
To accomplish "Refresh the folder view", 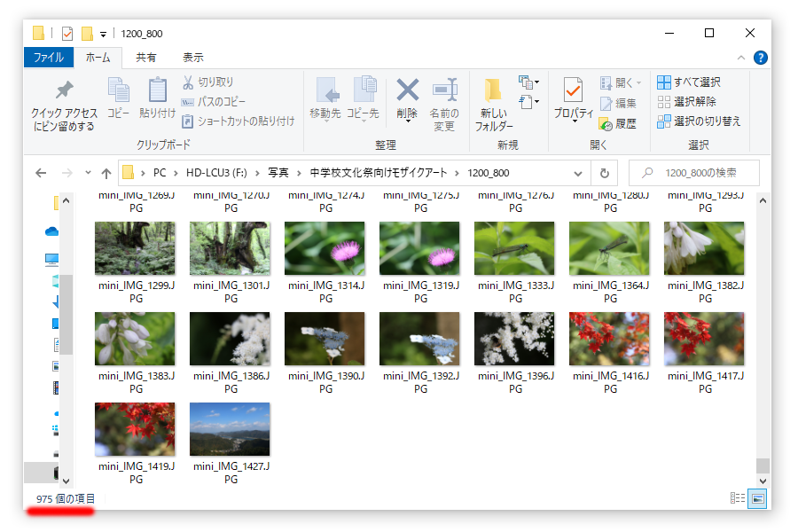I will pos(605,173).
